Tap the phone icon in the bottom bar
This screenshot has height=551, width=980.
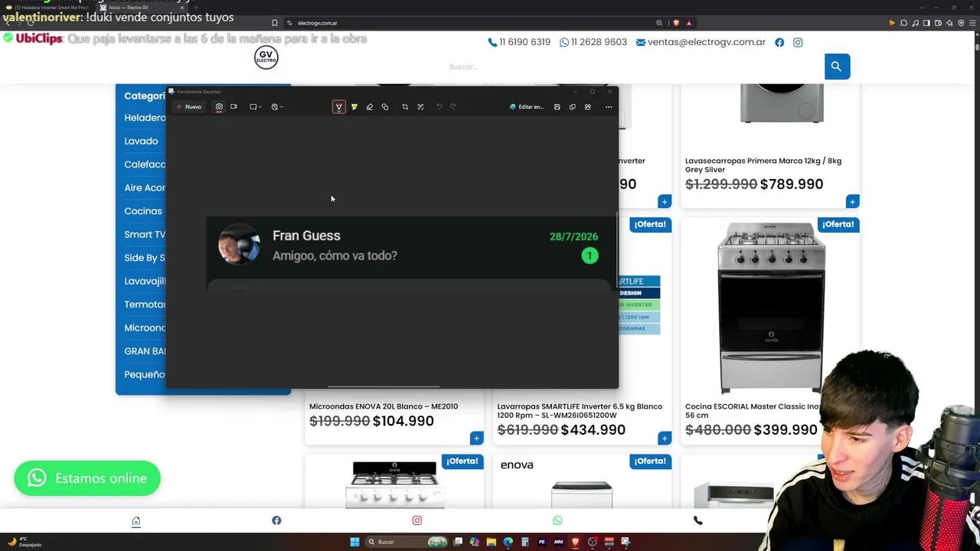pos(698,521)
